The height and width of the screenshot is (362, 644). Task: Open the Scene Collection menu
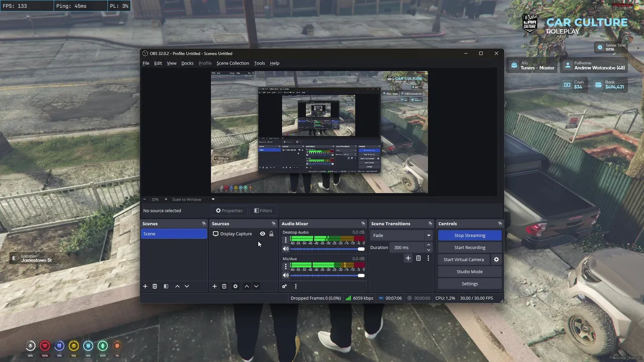tap(232, 63)
